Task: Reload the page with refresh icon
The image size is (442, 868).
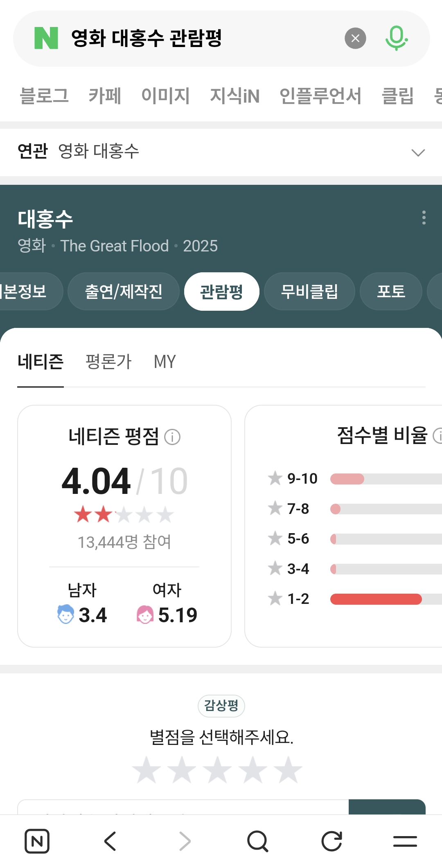Action: point(331,841)
